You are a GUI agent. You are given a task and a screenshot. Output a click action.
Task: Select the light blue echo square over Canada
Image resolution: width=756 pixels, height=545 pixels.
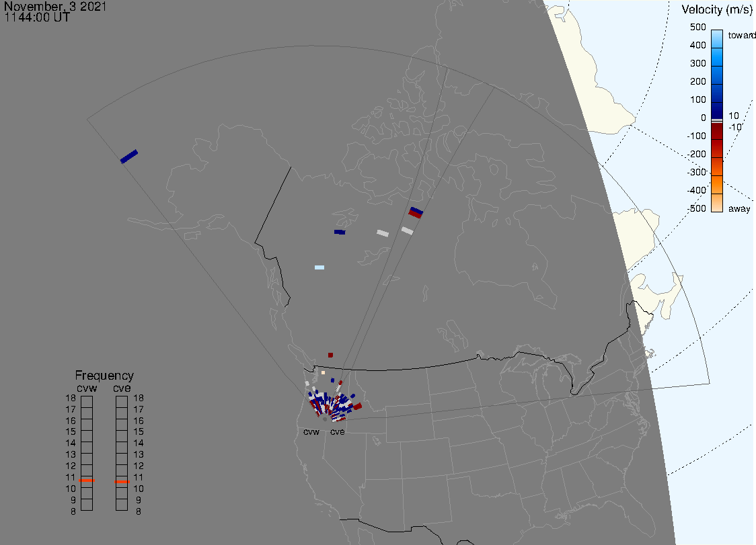coord(319,267)
